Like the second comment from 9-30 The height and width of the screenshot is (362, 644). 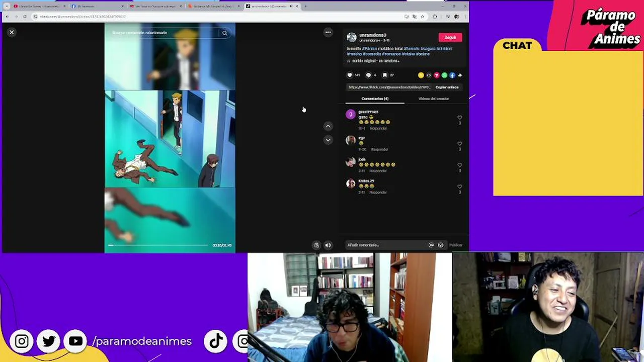[459, 144]
